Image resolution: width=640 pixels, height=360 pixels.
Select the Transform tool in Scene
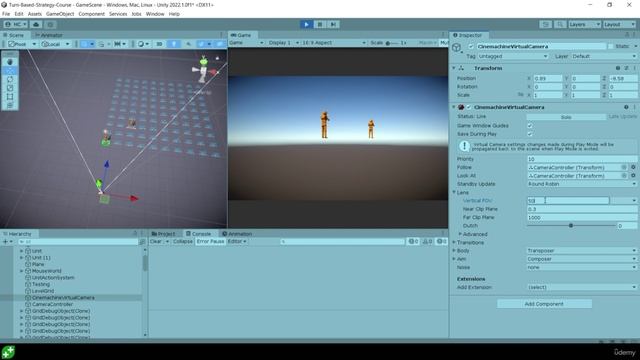click(x=10, y=105)
